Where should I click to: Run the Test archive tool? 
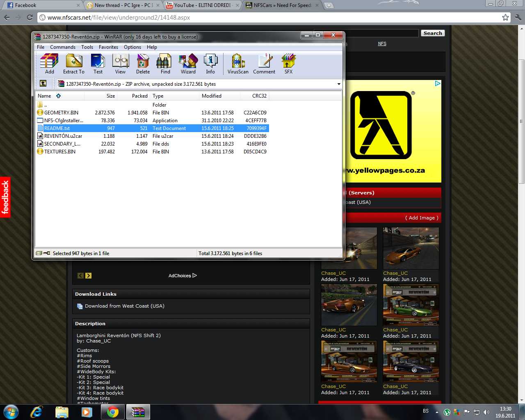[98, 64]
